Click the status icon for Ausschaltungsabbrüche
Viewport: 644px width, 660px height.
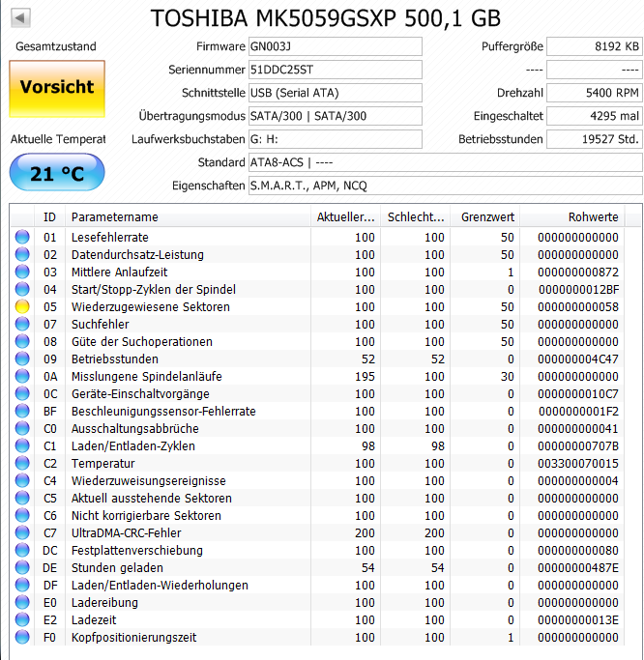(x=22, y=428)
